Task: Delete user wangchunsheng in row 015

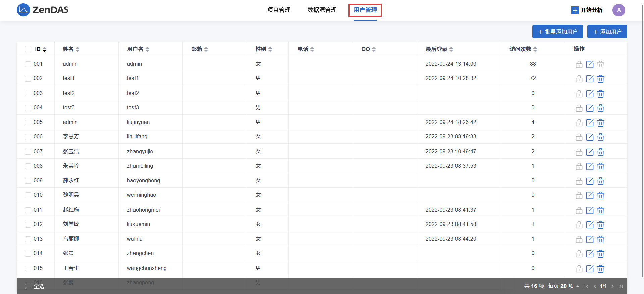Action: (x=600, y=269)
